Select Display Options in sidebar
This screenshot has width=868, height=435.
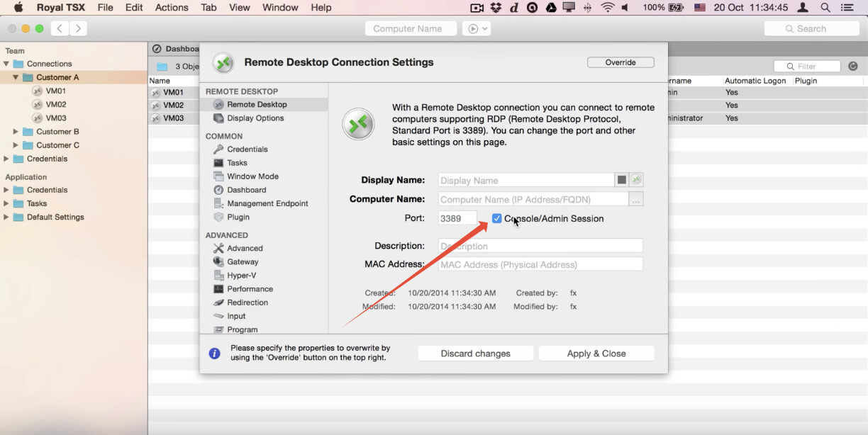(255, 118)
